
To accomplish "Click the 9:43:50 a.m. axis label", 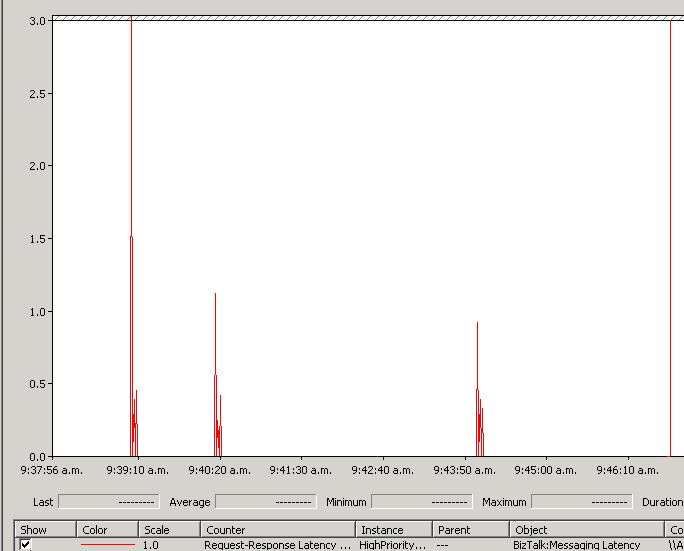I will tap(464, 470).
